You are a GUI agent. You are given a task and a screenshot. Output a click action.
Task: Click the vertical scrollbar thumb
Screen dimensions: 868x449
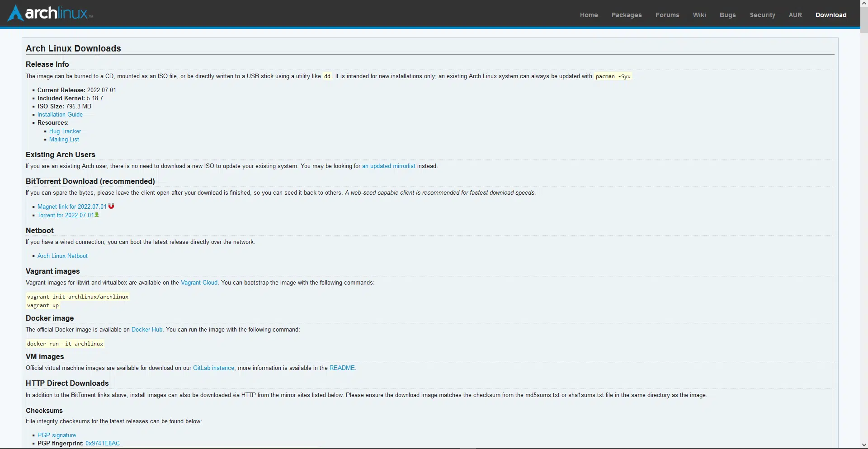[864, 20]
